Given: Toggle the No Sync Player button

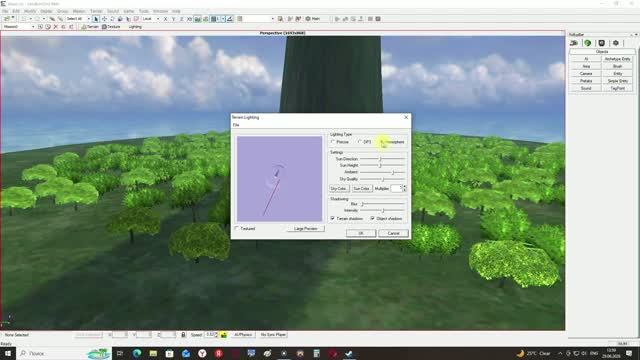Looking at the screenshot, I should coord(273,335).
